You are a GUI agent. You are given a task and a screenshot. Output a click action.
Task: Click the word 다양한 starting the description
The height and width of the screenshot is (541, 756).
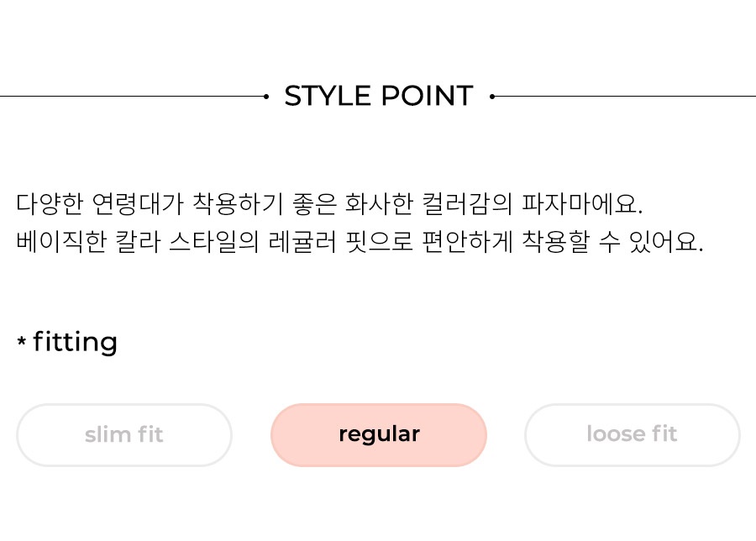[x=50, y=203]
